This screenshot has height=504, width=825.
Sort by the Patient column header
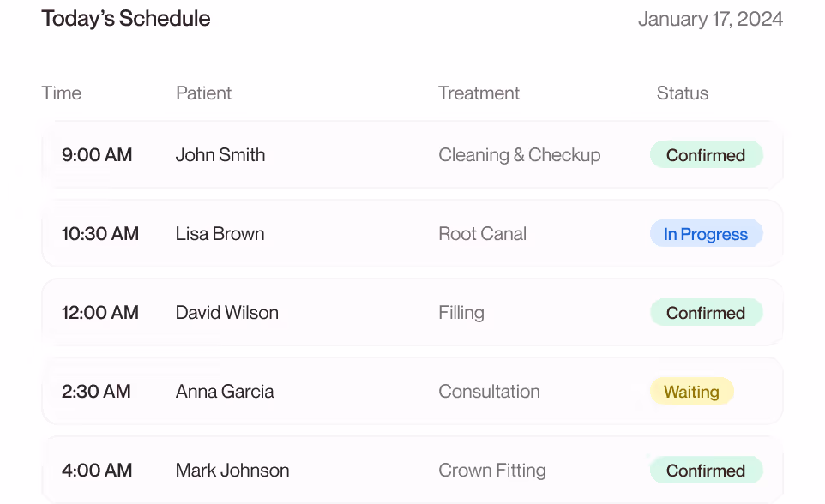tap(203, 93)
